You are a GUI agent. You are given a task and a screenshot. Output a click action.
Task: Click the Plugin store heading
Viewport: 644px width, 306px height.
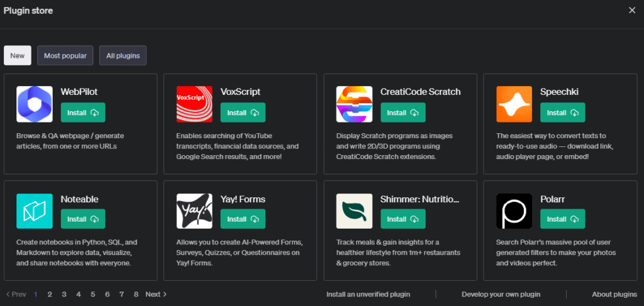(x=28, y=11)
